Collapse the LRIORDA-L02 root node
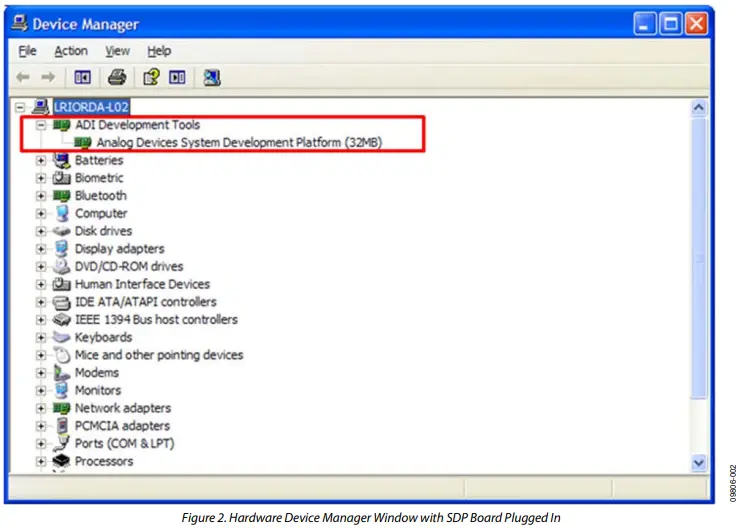This screenshot has height=528, width=741. point(20,108)
